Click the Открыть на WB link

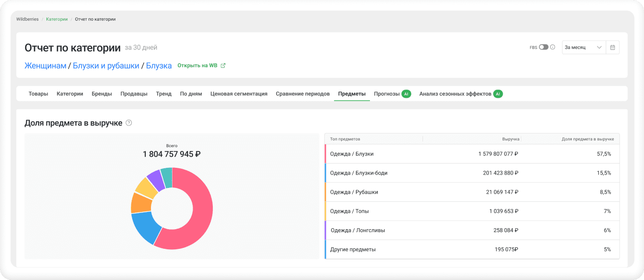[x=197, y=66]
